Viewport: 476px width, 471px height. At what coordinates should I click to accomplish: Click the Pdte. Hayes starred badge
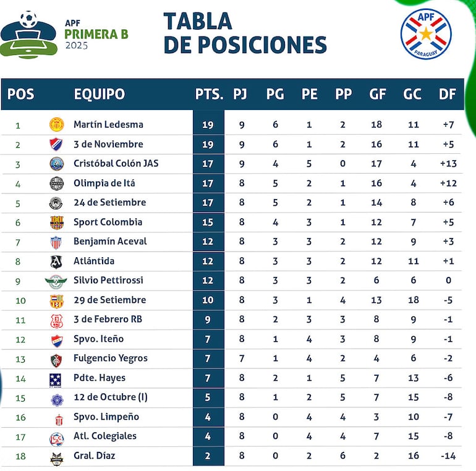(56, 378)
